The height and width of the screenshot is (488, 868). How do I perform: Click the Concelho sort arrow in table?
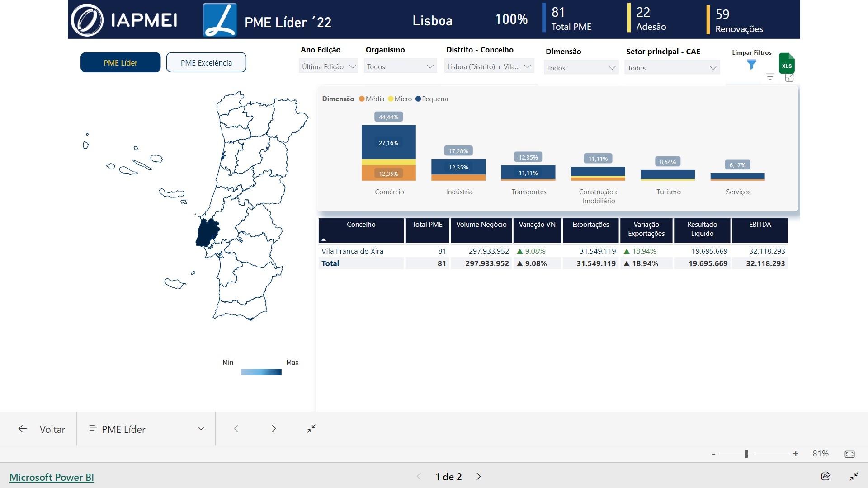pyautogui.click(x=324, y=239)
